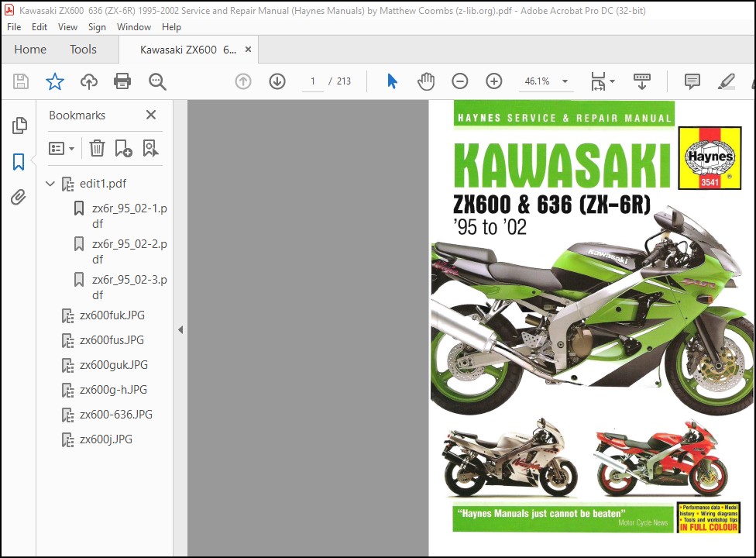Click the "'95 to '02" text on cover
This screenshot has height=558, width=756.
[x=490, y=227]
